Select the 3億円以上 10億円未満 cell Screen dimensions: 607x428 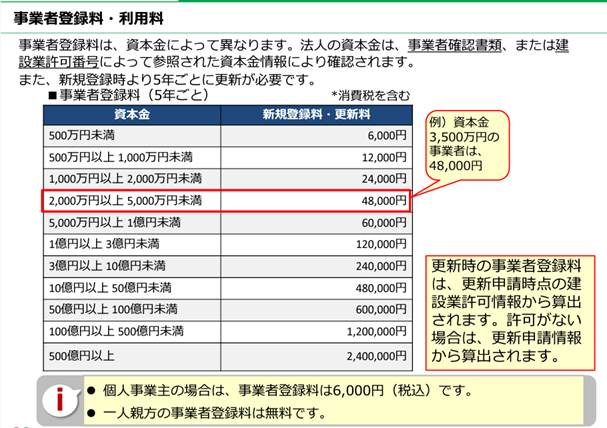coord(132,266)
